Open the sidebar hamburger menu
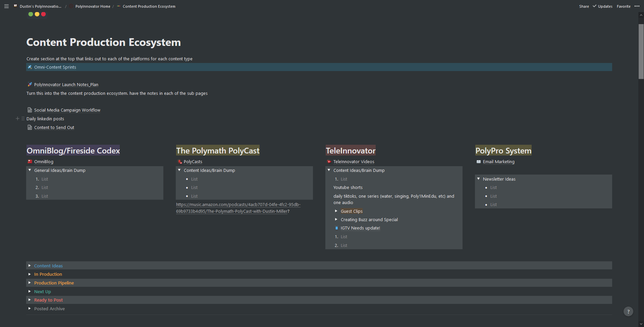 click(6, 6)
